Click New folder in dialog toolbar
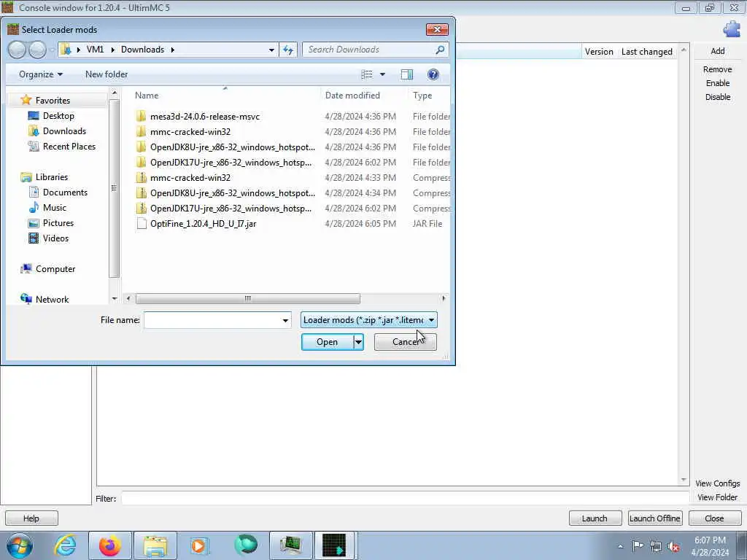Image resolution: width=747 pixels, height=560 pixels. [x=107, y=74]
